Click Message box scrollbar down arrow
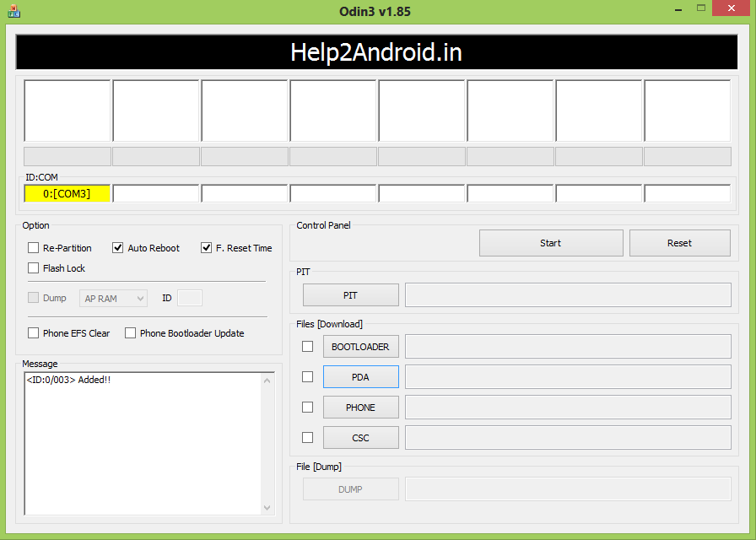Screen dimensions: 756x540 [267, 508]
